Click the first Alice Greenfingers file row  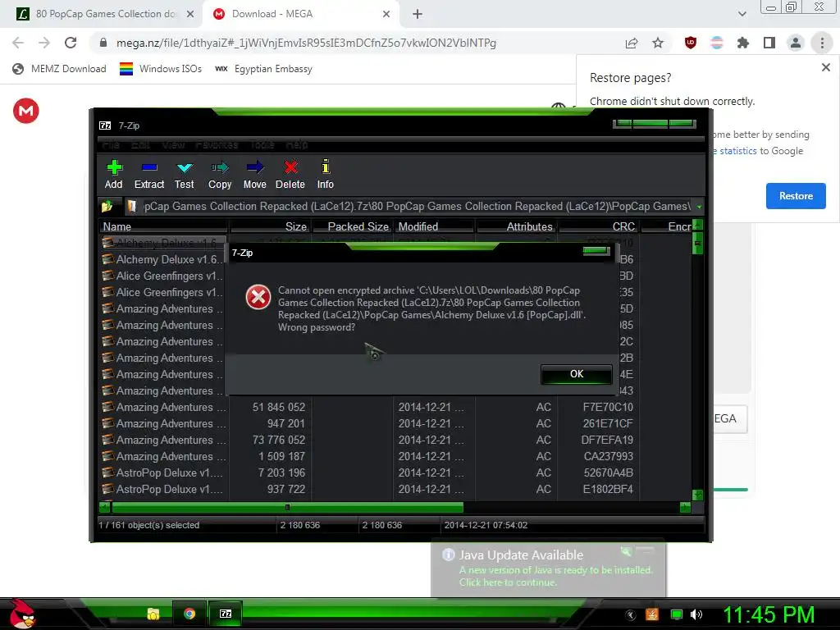tap(163, 276)
